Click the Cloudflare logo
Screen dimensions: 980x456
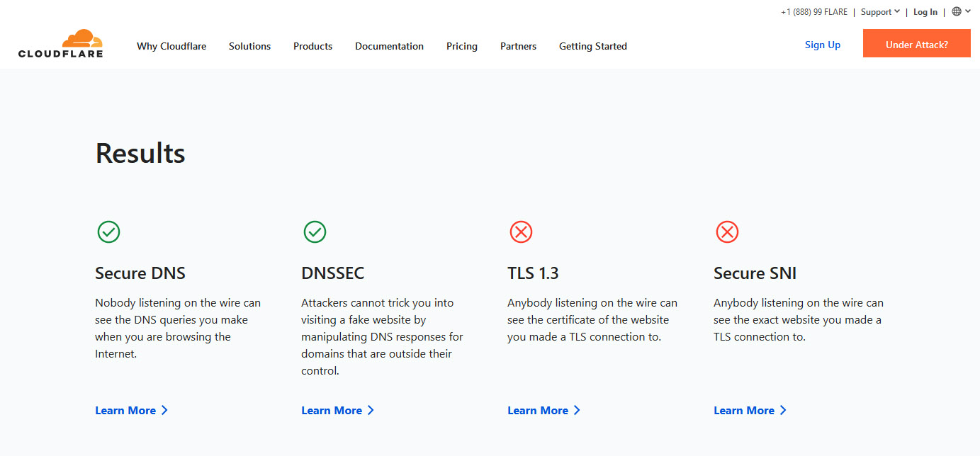61,44
